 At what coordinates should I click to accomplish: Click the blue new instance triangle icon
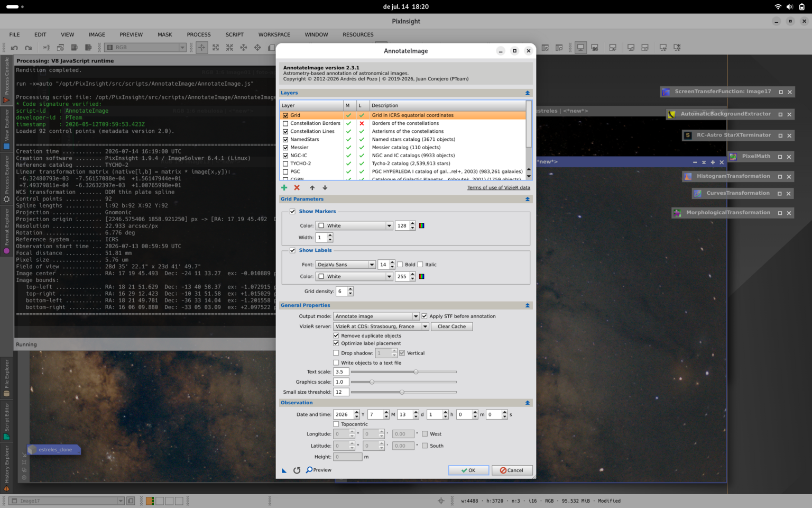pos(284,470)
